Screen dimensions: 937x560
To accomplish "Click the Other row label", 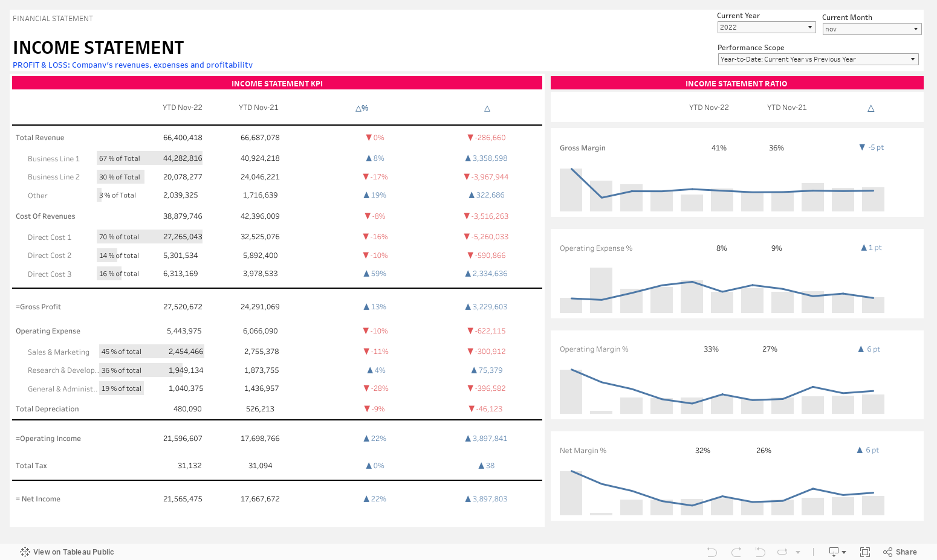I will point(37,196).
